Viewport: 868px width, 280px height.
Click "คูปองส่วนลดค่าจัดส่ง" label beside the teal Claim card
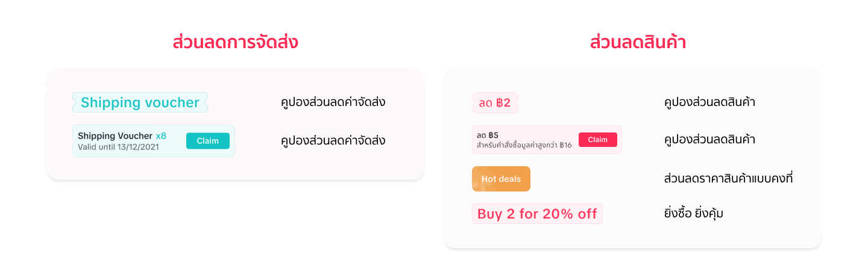[333, 141]
